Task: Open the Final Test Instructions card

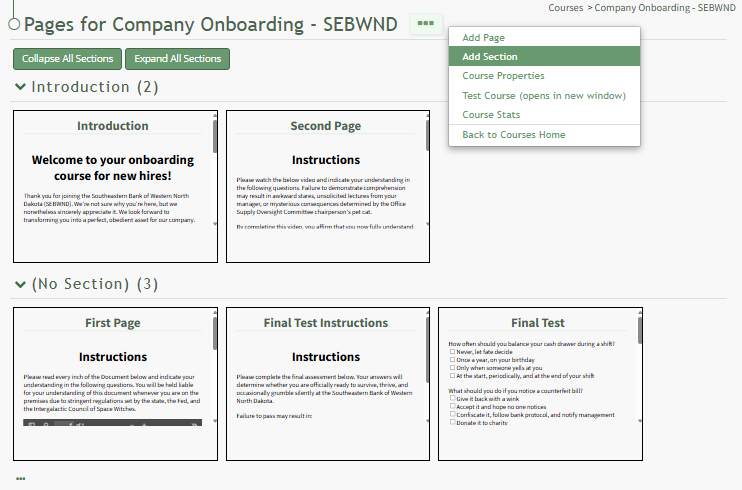Action: click(x=328, y=384)
